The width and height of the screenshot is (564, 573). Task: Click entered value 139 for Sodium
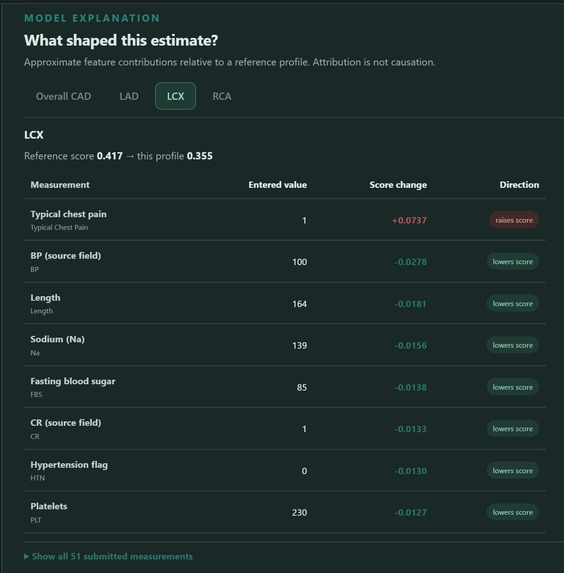tap(299, 346)
